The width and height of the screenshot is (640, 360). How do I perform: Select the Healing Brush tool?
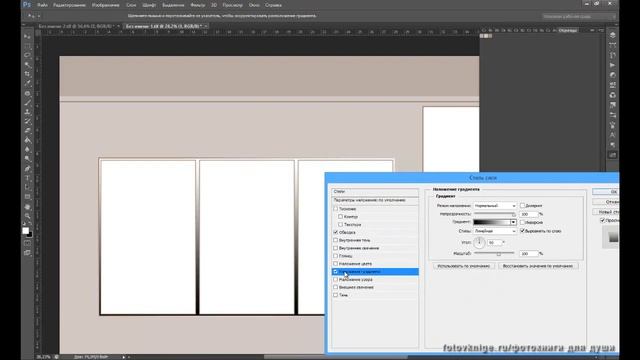(x=27, y=93)
